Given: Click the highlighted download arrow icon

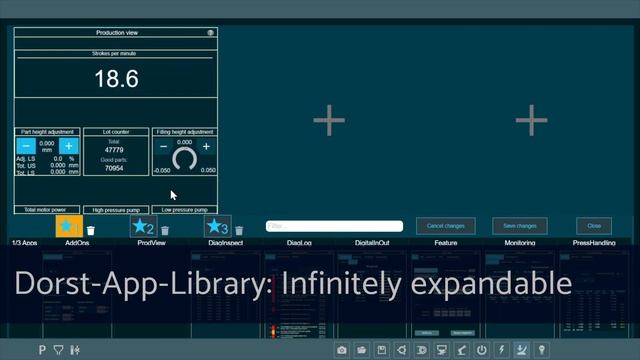Looking at the screenshot, I should point(522,350).
